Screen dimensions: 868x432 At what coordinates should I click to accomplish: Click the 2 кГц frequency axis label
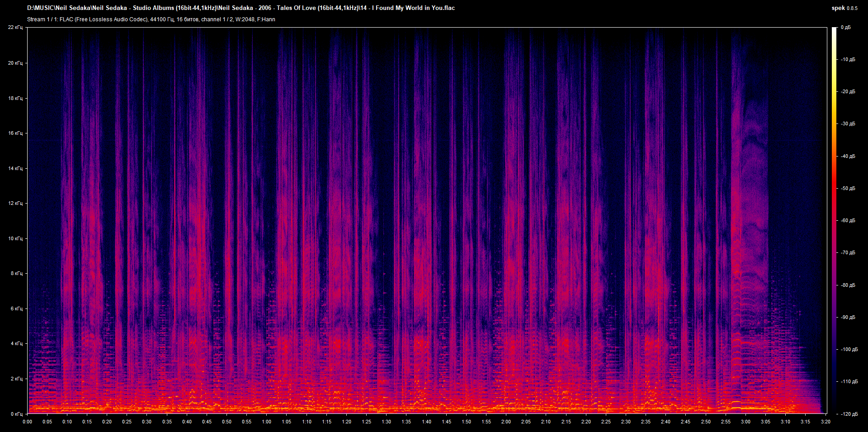[x=17, y=379]
